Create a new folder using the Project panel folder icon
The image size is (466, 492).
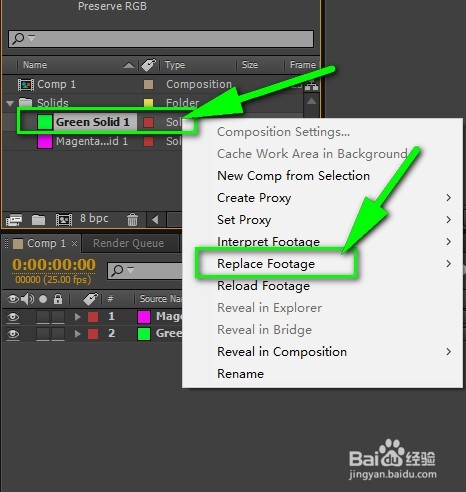pos(38,220)
